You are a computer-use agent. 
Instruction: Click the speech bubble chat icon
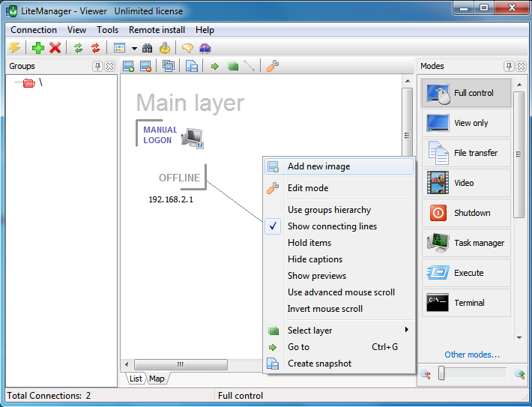[x=187, y=48]
